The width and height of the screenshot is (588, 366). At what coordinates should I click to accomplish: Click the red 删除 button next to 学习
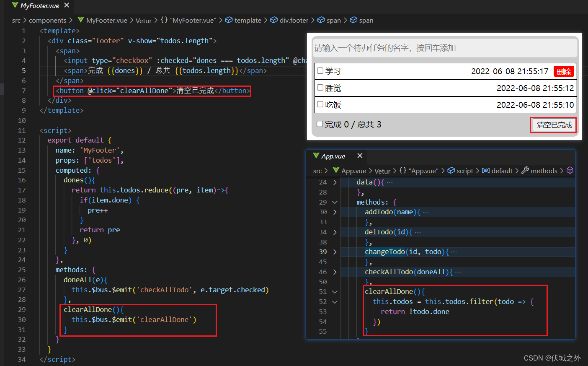point(564,71)
